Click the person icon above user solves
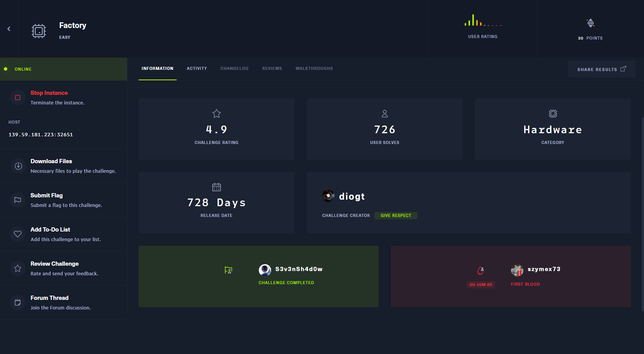 385,114
